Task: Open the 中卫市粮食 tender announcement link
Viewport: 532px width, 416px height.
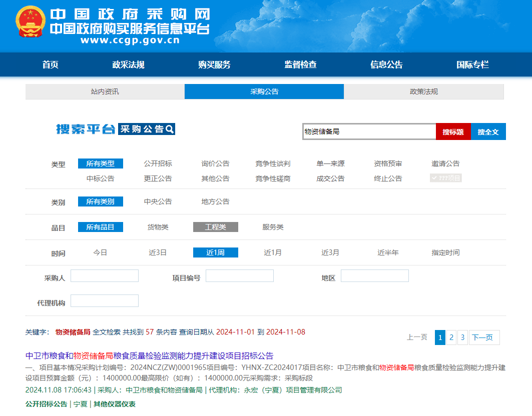Action: [149, 355]
